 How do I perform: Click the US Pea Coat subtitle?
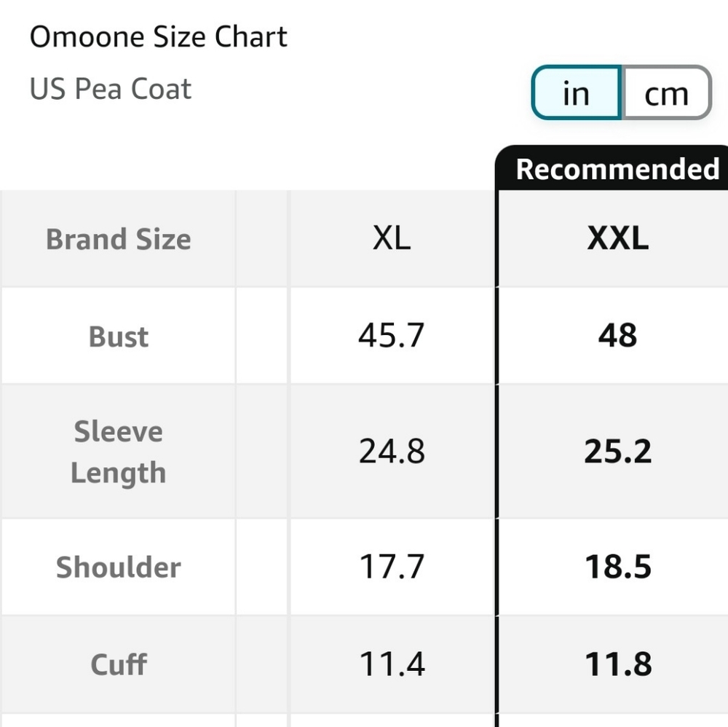tap(111, 89)
